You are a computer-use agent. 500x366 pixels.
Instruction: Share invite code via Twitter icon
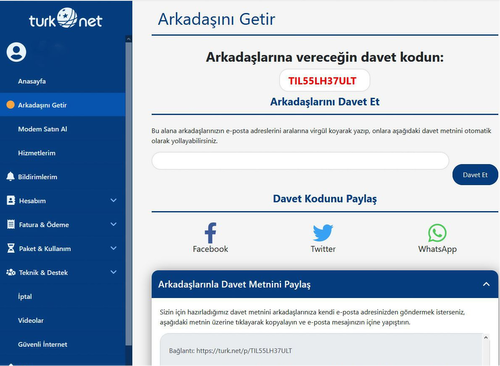pos(323,233)
